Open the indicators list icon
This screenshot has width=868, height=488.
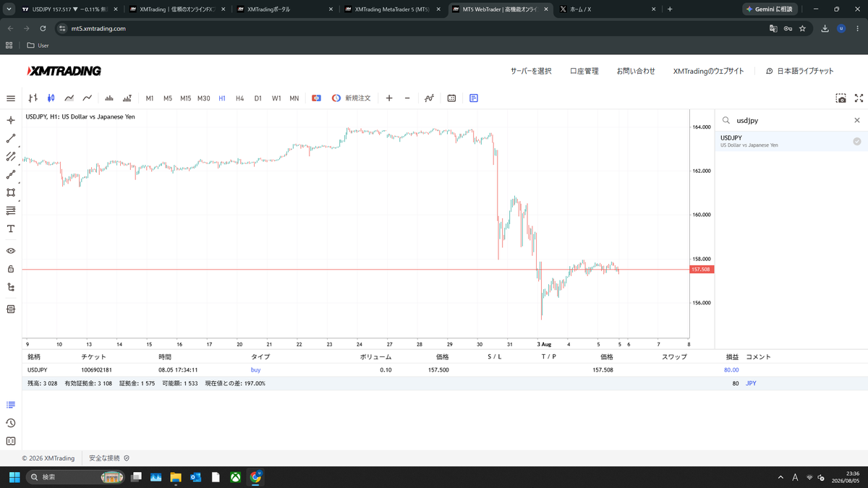429,98
